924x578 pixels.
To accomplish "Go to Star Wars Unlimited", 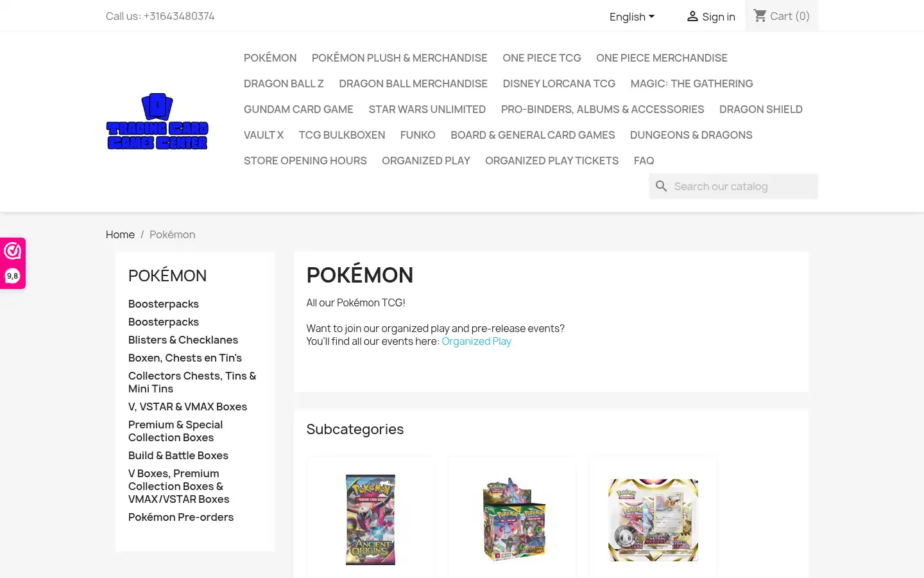I will point(427,109).
